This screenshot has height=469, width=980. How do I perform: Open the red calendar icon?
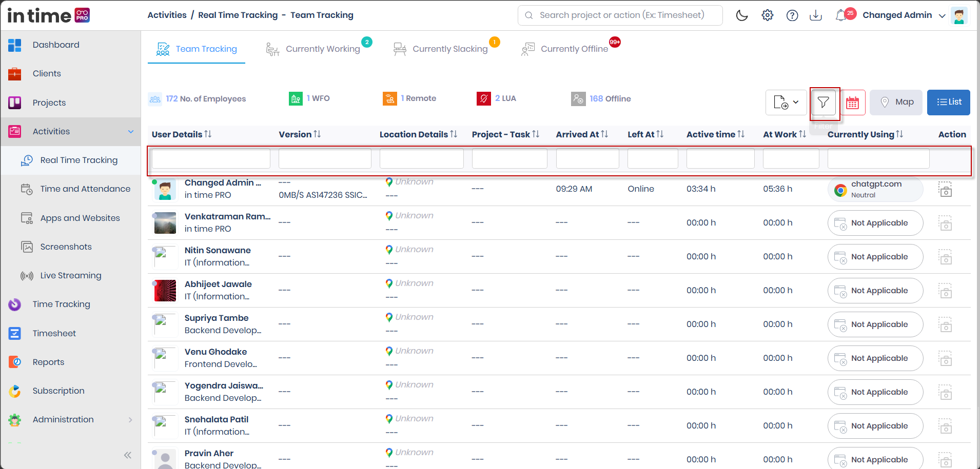(853, 103)
